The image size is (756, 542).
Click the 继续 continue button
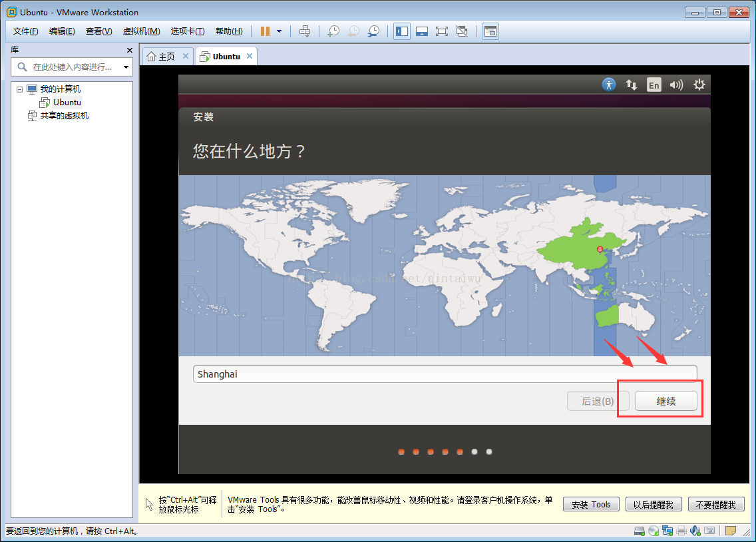click(666, 402)
